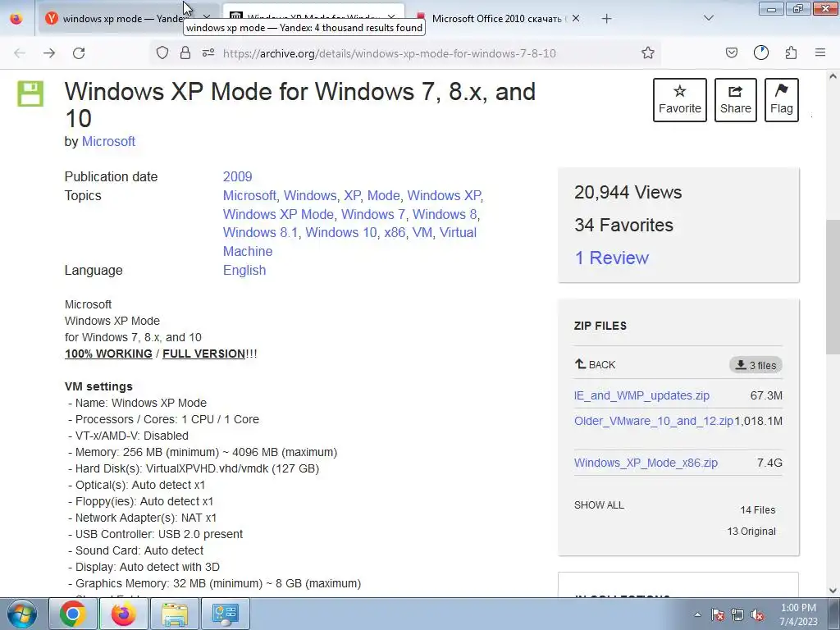Click the Action Center flag tray icon
The image size is (840, 630).
[x=718, y=614]
